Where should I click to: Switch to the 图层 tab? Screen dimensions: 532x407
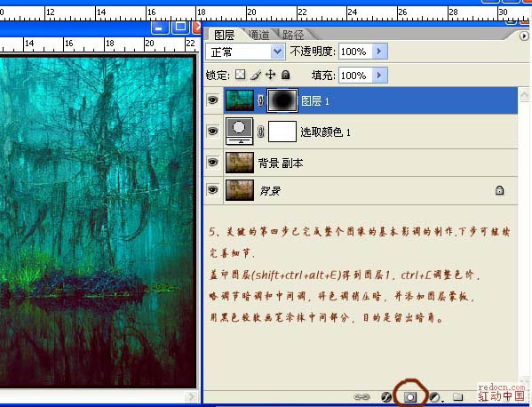pyautogui.click(x=225, y=35)
